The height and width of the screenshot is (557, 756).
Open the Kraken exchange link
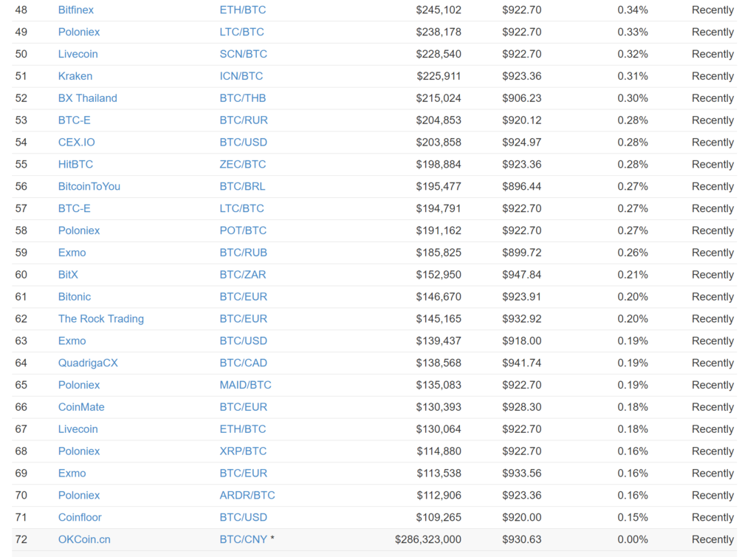pyautogui.click(x=75, y=76)
